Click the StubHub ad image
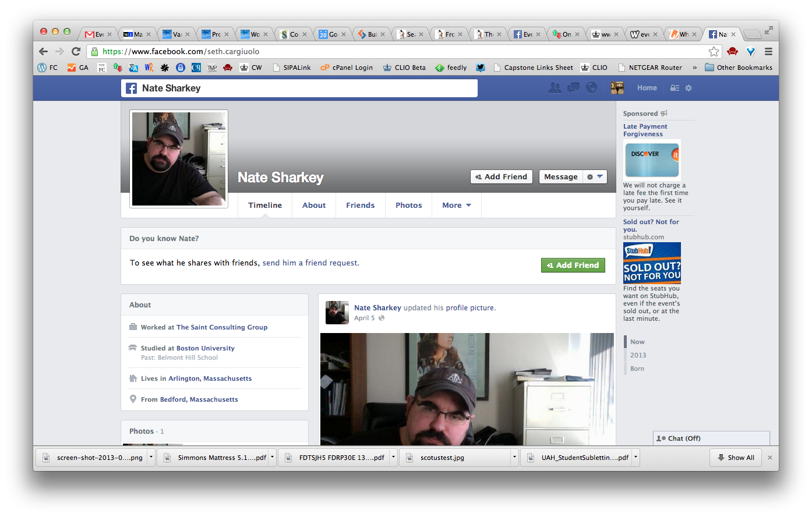This screenshot has width=812, height=517. tap(652, 263)
